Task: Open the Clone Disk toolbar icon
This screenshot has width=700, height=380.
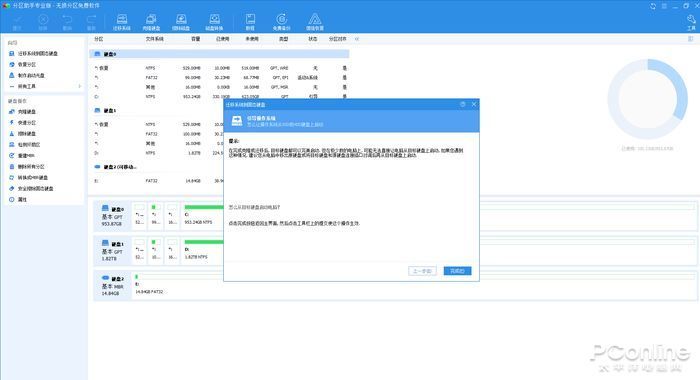Action: 151,22
